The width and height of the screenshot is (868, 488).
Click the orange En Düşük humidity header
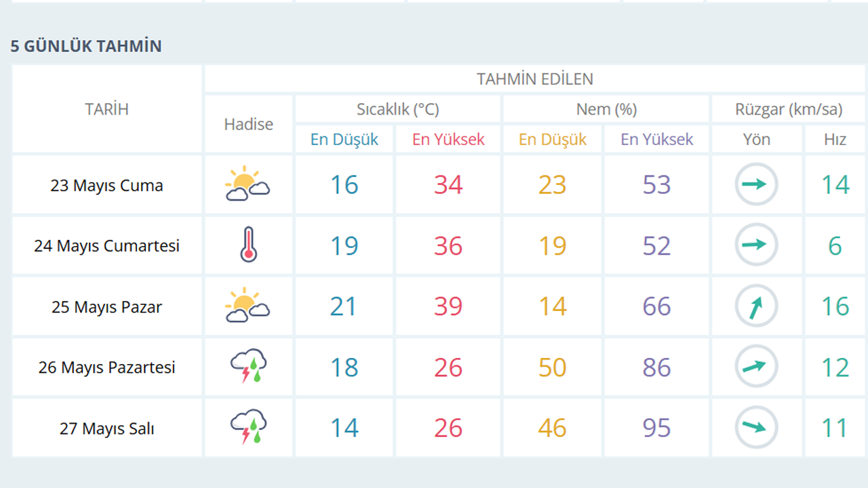click(x=553, y=140)
